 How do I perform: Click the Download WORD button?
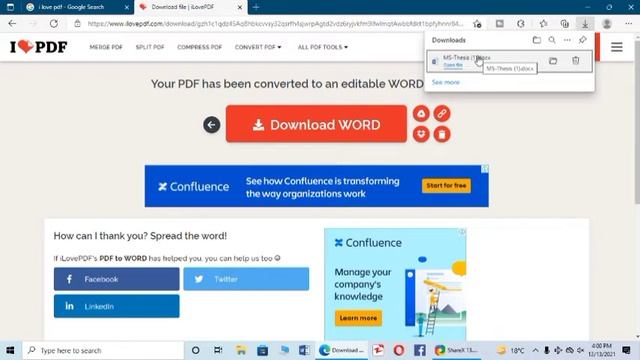click(316, 124)
